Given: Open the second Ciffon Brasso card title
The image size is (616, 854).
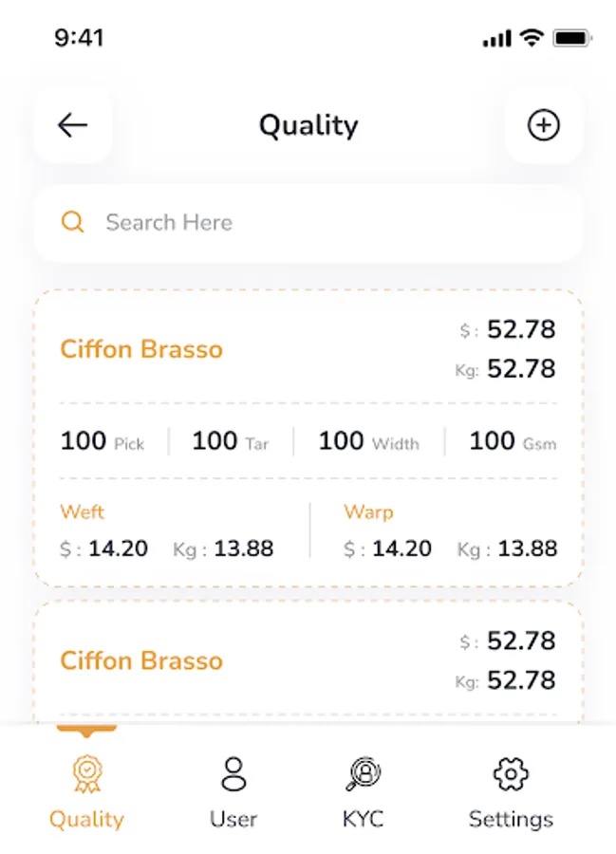Looking at the screenshot, I should coord(141,660).
